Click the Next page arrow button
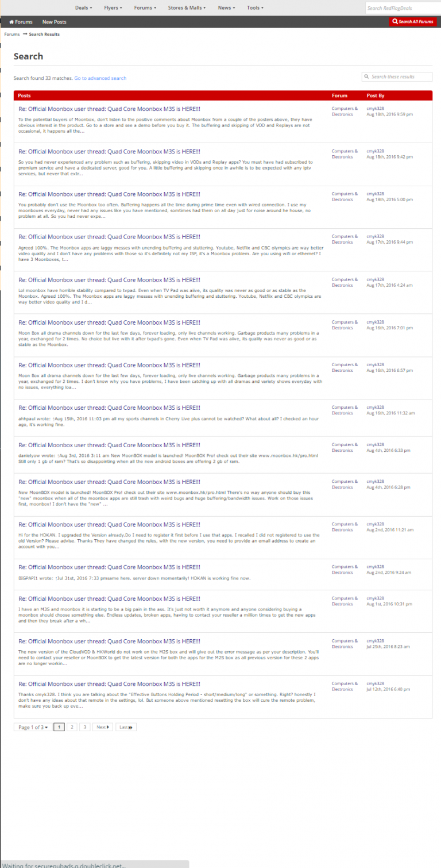The height and width of the screenshot is (868, 441). [x=103, y=727]
